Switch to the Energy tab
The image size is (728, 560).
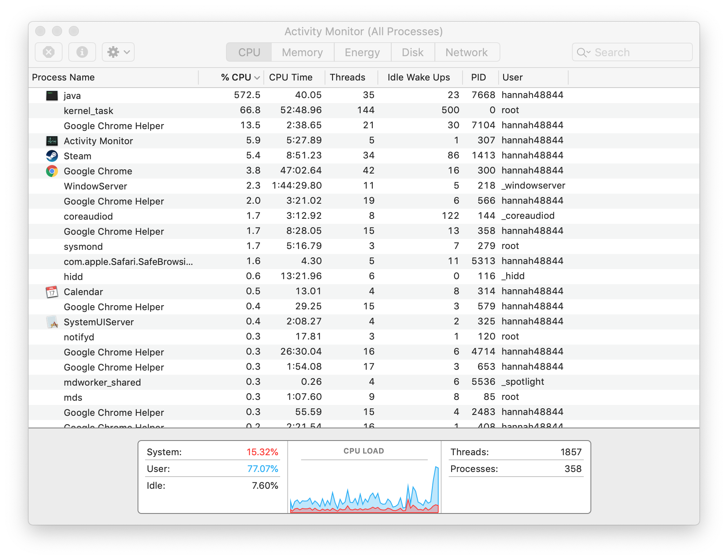[362, 52]
